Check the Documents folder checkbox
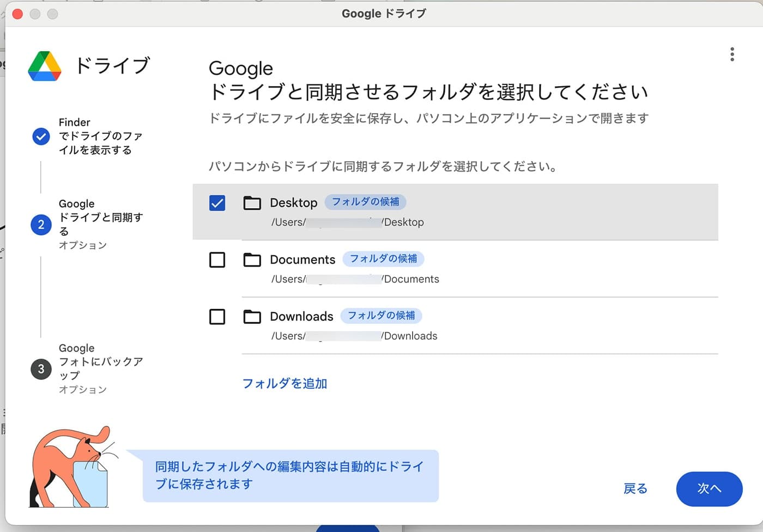The width and height of the screenshot is (763, 532). point(217,260)
